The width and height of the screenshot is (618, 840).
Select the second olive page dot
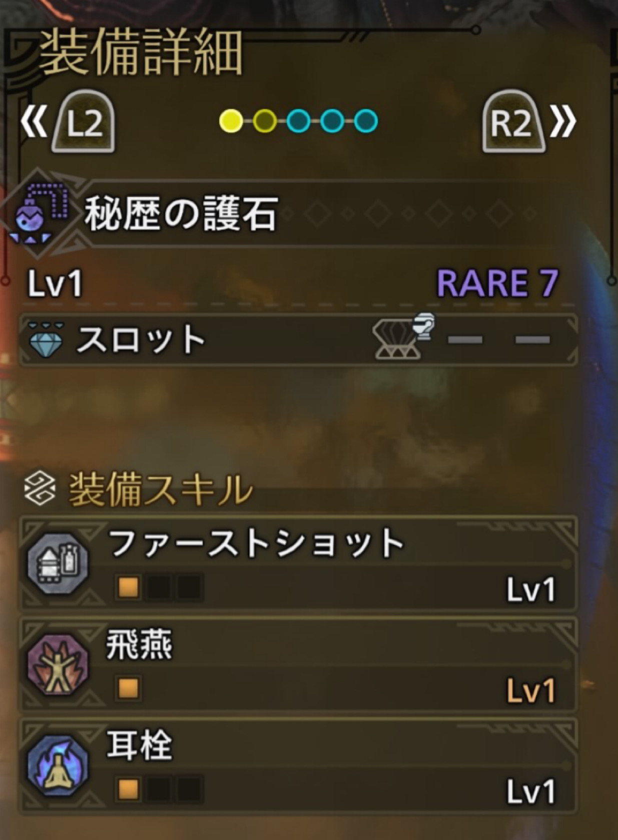(265, 121)
